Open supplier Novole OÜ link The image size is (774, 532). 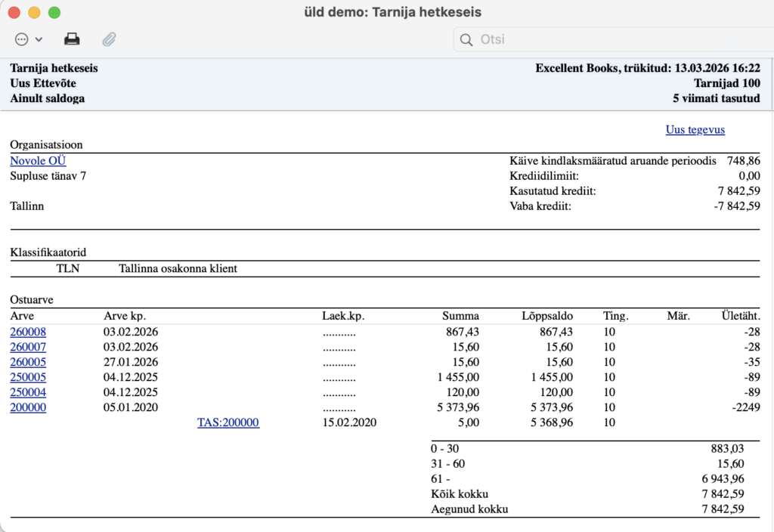[38, 161]
